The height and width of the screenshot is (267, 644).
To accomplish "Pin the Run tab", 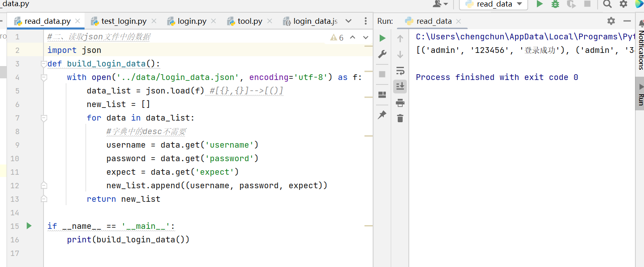I will pos(382,115).
